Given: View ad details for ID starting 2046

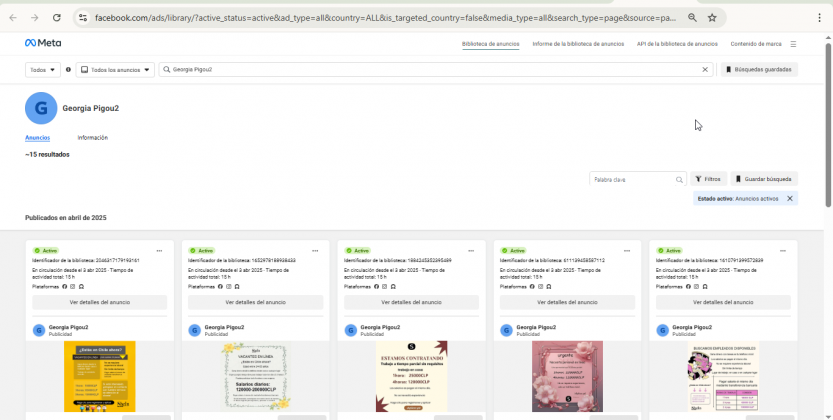Looking at the screenshot, I should tap(100, 302).
